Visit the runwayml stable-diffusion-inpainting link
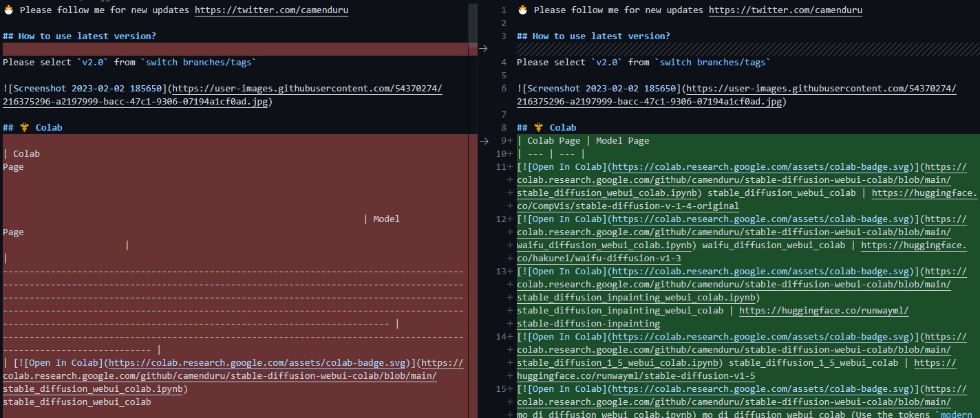 tap(823, 310)
